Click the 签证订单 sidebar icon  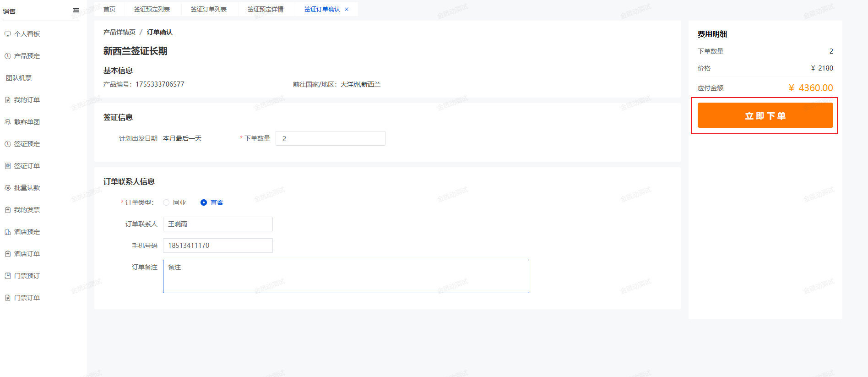coord(8,166)
